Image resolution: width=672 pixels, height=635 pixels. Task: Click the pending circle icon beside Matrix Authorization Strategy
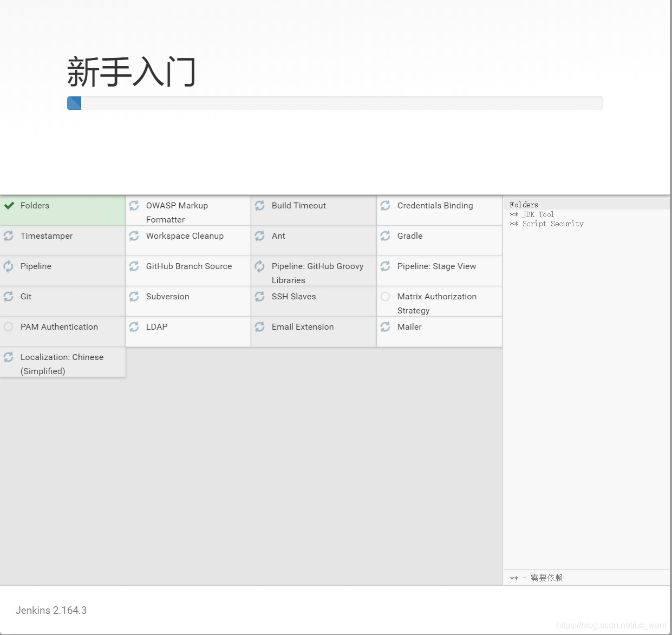(385, 297)
